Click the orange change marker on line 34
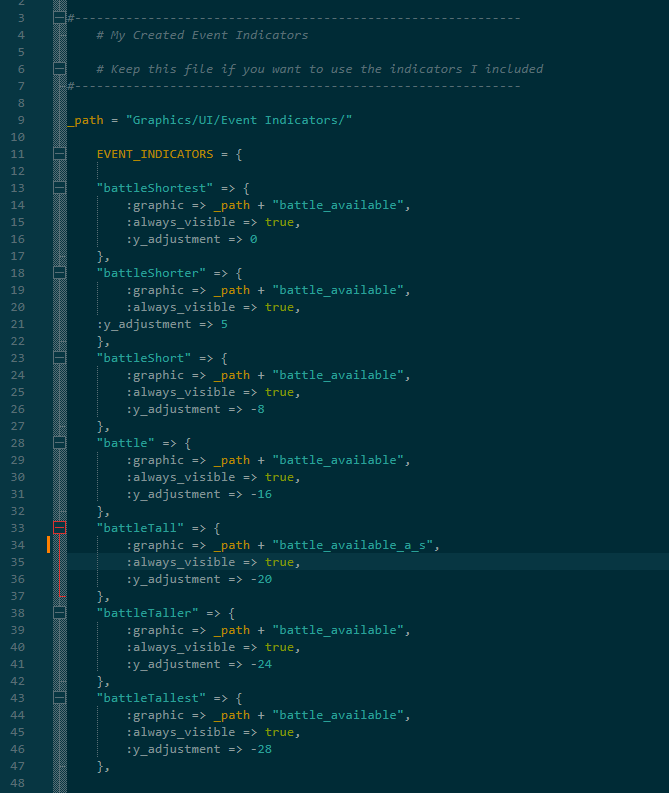 click(47, 545)
